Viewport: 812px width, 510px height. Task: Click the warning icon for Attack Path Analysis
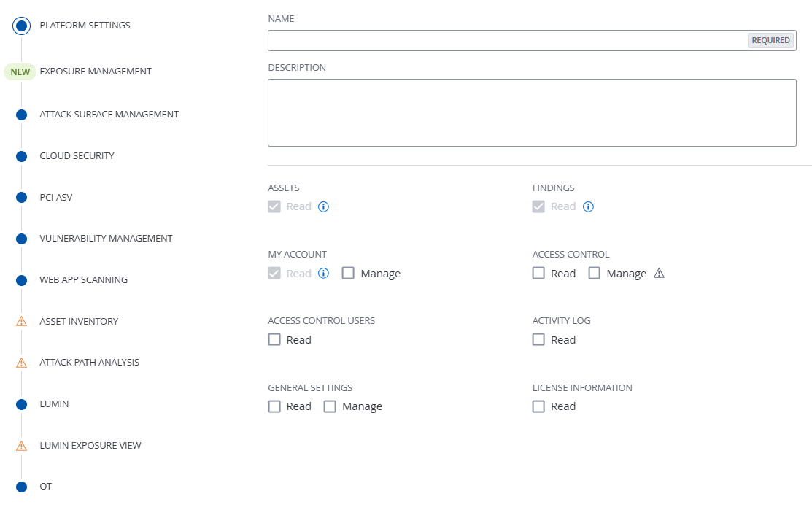pyautogui.click(x=21, y=363)
